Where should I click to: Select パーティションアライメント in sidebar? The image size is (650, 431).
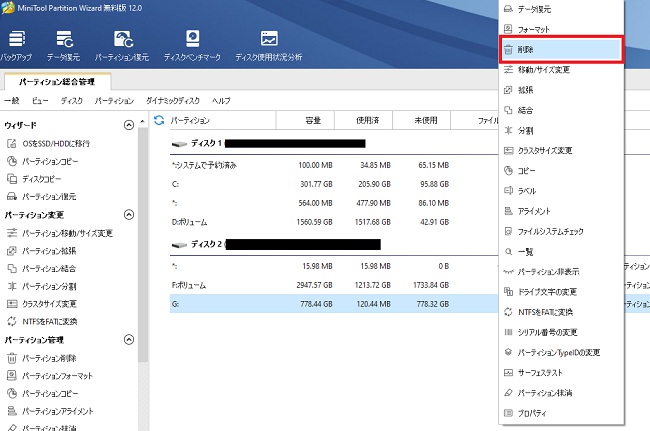pyautogui.click(x=50, y=411)
